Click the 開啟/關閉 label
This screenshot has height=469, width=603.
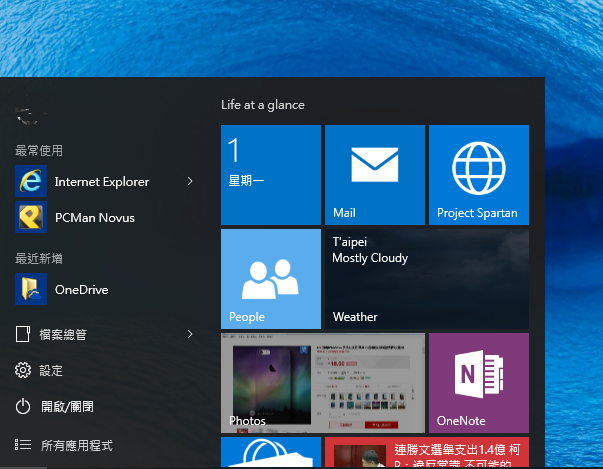(67, 407)
